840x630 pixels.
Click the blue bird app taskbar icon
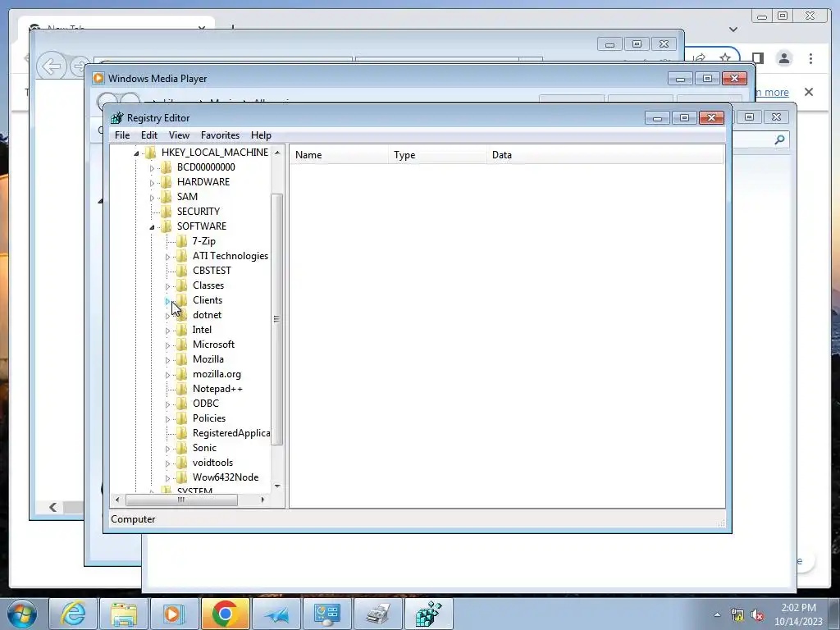pos(276,614)
